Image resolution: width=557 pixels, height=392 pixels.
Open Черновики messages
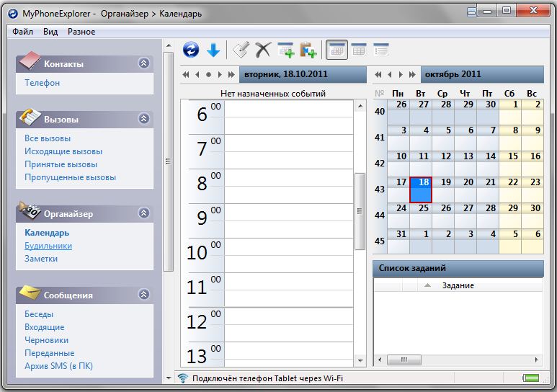[x=46, y=340]
